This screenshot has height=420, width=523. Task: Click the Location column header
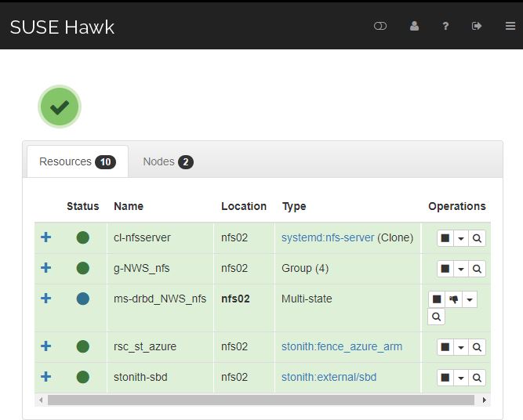pyautogui.click(x=244, y=206)
